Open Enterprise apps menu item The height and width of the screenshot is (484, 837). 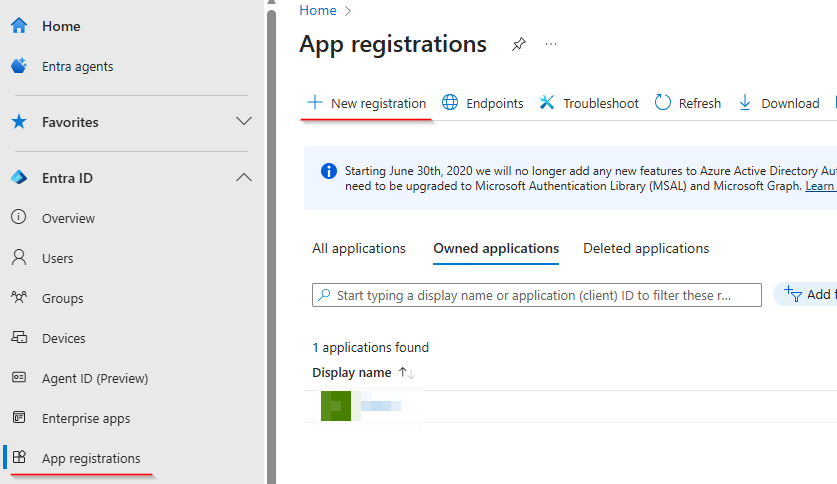pyautogui.click(x=86, y=418)
